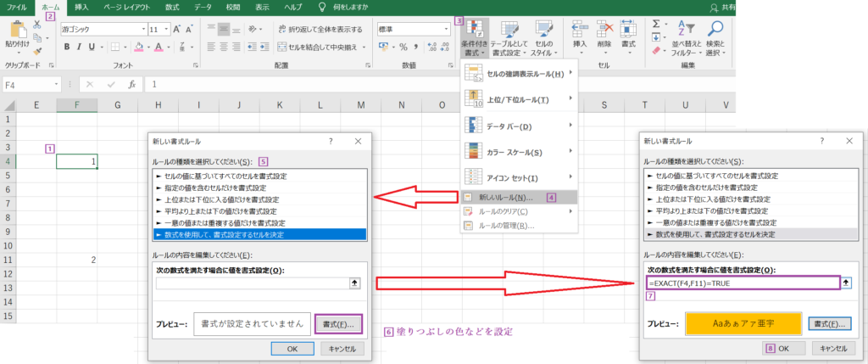Viewport: 868px width, 364px height.
Task: Select the Format Painter brush icon
Action: 37,51
